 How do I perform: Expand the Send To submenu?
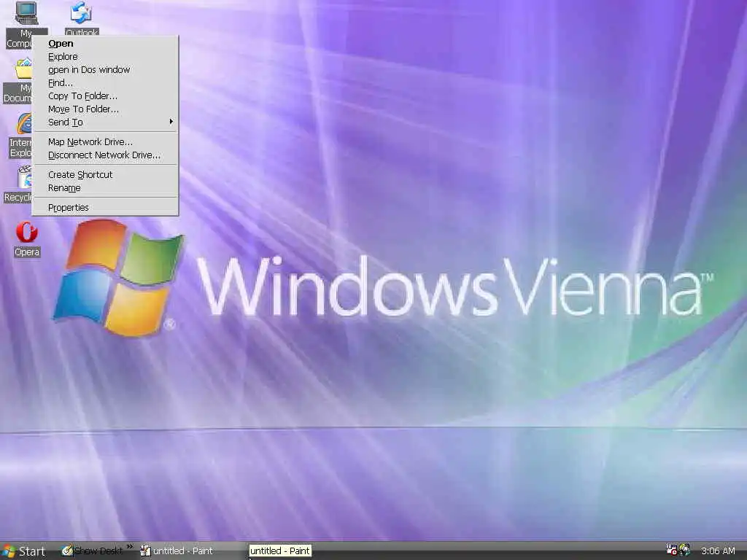[105, 122]
